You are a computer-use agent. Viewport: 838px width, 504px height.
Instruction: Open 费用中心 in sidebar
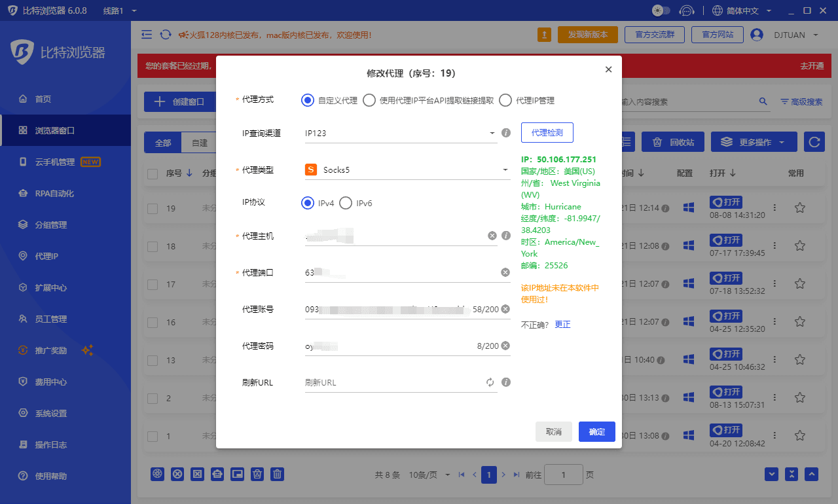(x=65, y=382)
